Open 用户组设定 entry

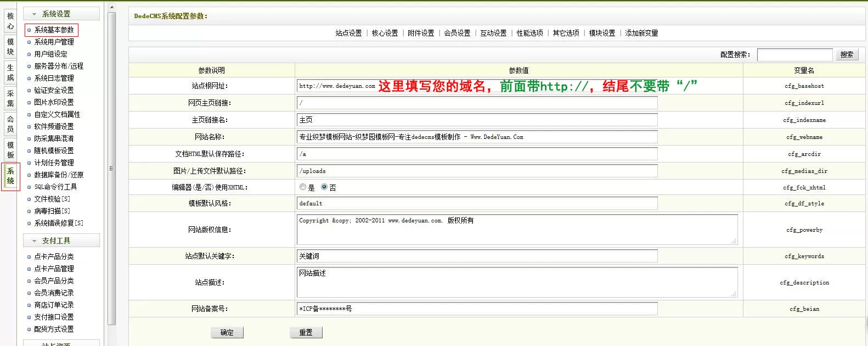[x=50, y=54]
